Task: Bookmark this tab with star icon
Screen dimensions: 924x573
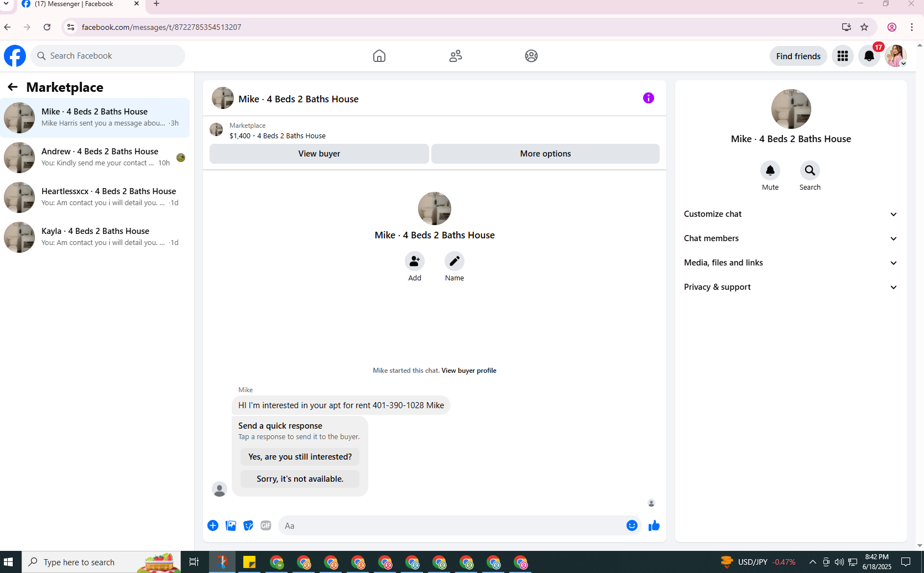Action: [x=864, y=27]
